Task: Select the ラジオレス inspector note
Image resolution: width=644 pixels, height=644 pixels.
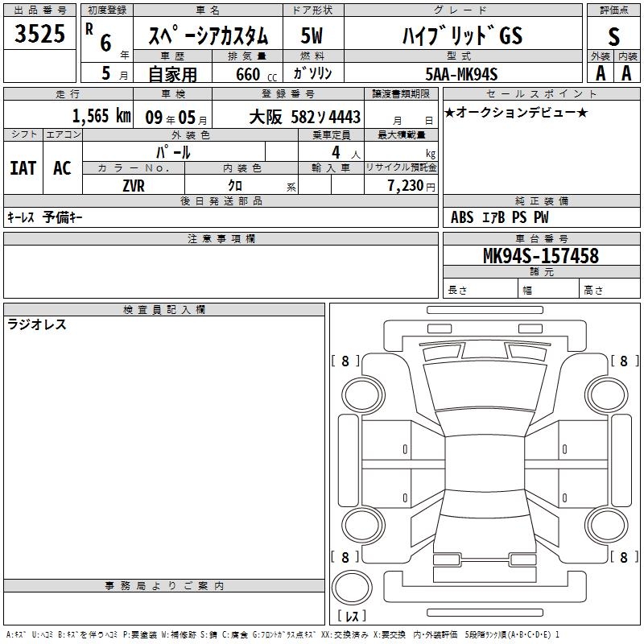Action: tap(37, 325)
